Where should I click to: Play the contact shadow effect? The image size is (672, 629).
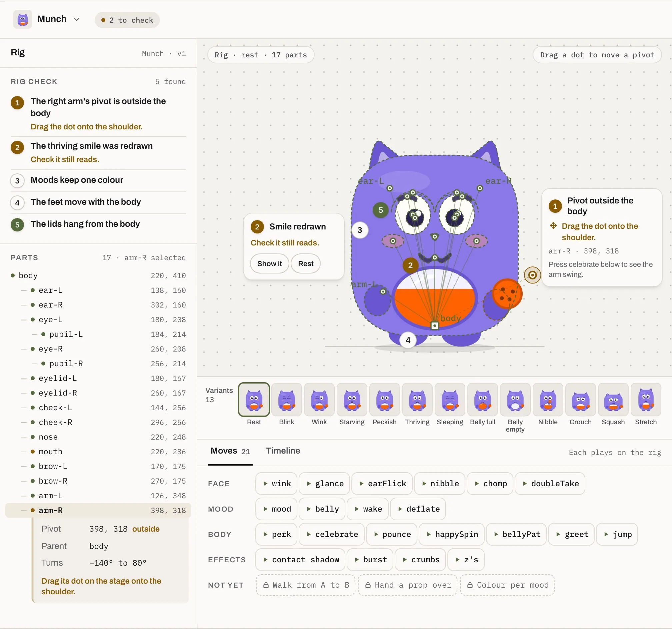pos(301,560)
